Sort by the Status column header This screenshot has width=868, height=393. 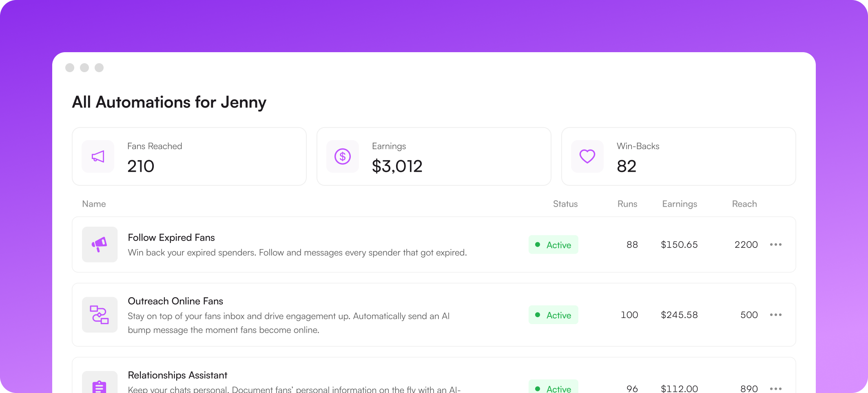coord(565,204)
